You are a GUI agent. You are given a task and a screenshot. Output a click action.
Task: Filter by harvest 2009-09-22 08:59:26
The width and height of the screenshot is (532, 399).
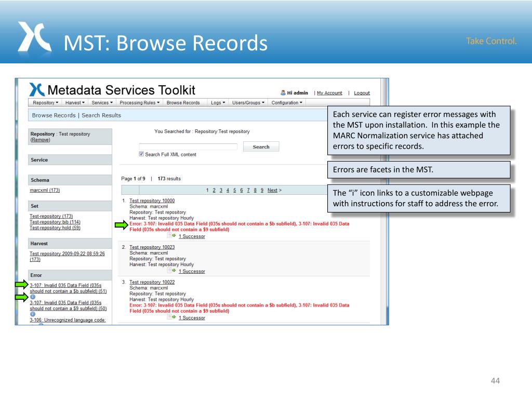pyautogui.click(x=67, y=257)
